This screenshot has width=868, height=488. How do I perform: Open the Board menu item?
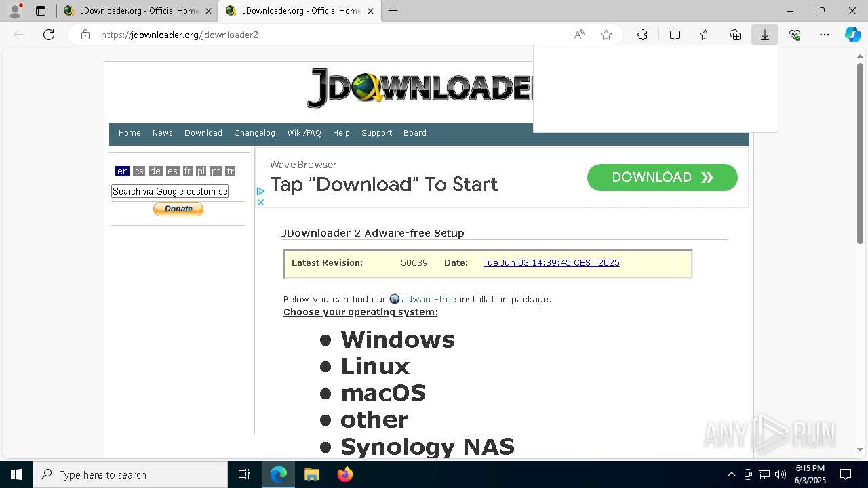415,133
